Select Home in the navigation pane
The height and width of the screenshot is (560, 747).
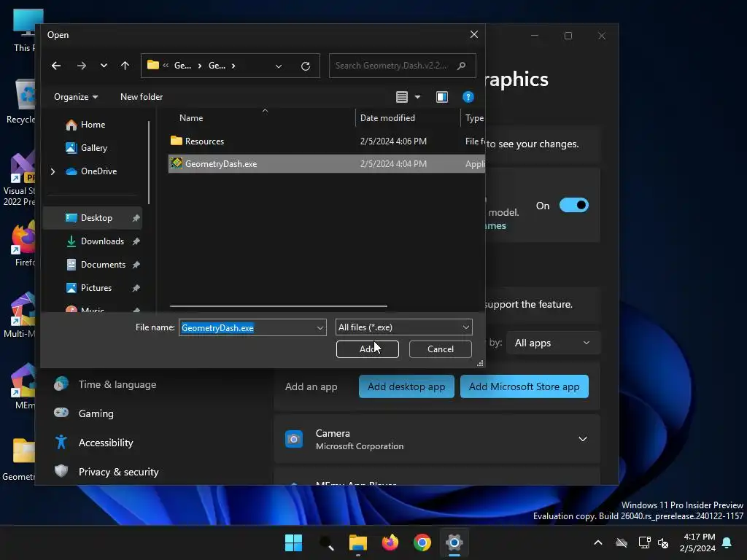(x=93, y=124)
